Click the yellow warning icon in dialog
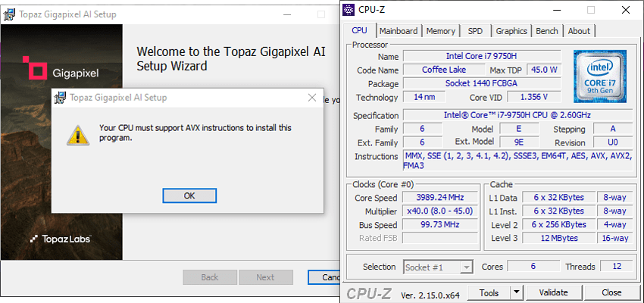The height and width of the screenshot is (303, 644). pyautogui.click(x=78, y=136)
